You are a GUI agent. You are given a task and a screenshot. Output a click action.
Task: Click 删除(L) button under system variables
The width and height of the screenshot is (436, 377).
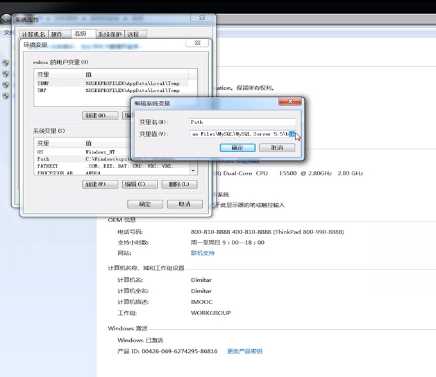[x=179, y=184]
